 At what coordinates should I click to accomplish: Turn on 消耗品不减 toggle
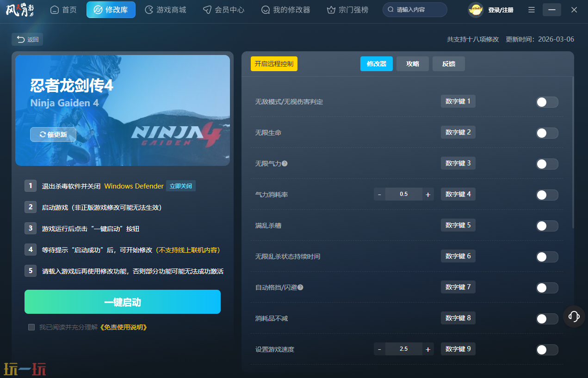547,319
